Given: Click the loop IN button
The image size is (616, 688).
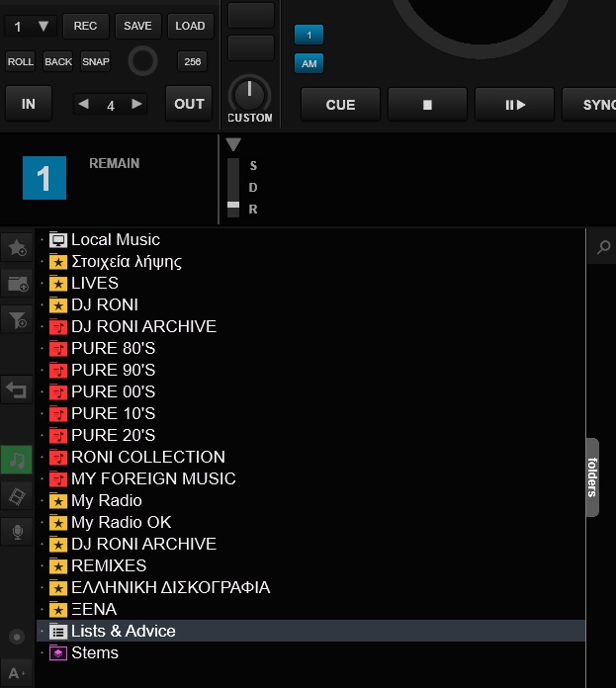Looking at the screenshot, I should click(x=29, y=104).
